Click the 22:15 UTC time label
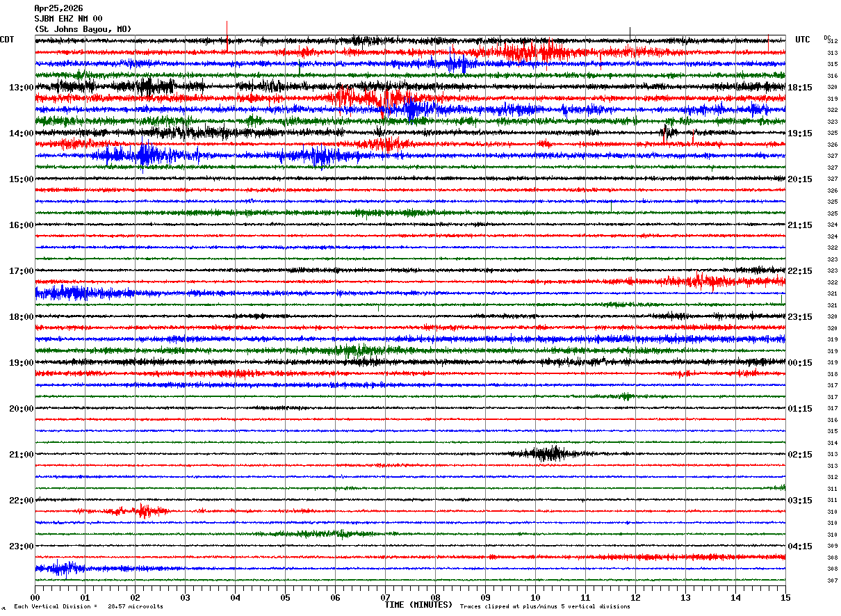Screen dimensions: 841x616 pos(800,271)
